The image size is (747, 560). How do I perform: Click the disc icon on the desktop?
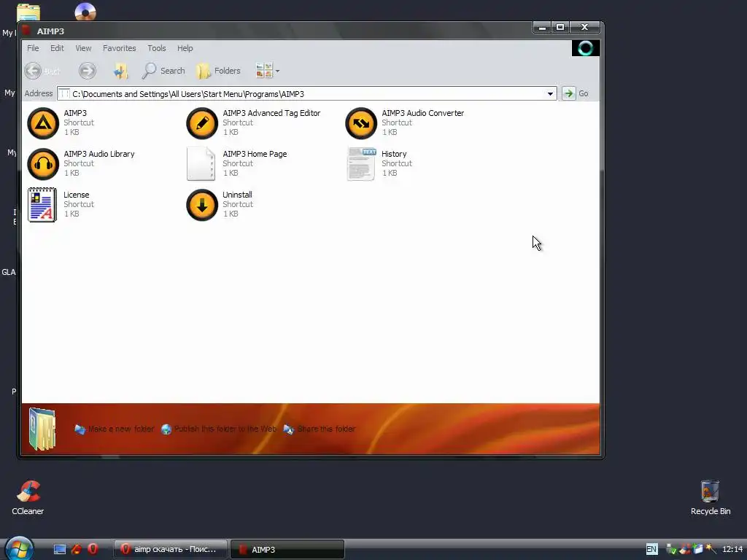point(85,12)
